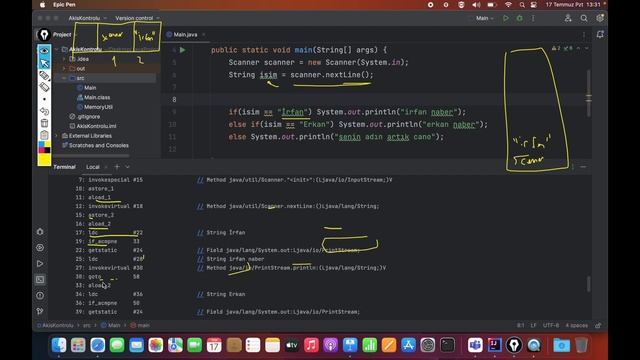Open editor tab options menu
This screenshot has height=360, width=640.
pyautogui.click(x=584, y=35)
